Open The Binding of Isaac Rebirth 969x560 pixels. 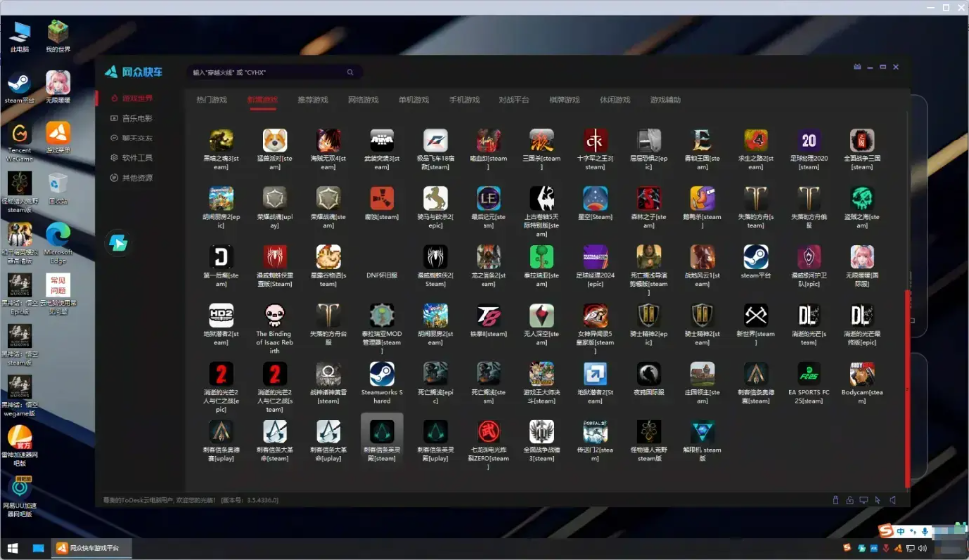coord(275,316)
